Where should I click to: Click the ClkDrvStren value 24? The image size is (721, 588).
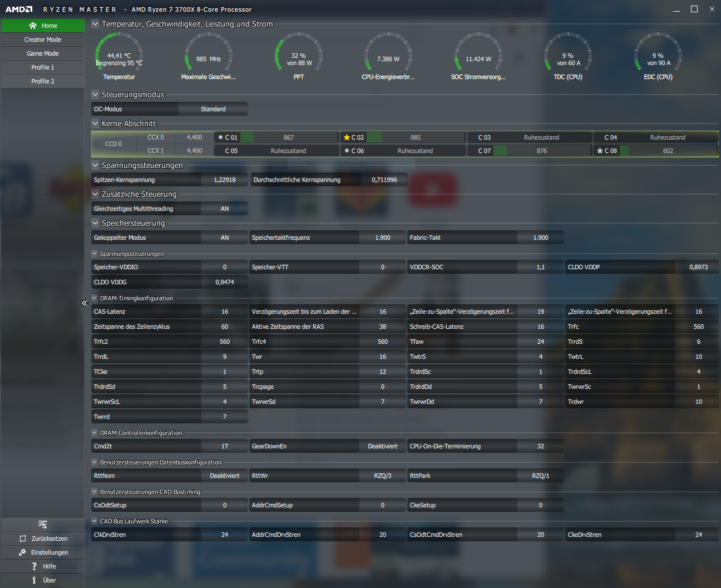point(225,535)
